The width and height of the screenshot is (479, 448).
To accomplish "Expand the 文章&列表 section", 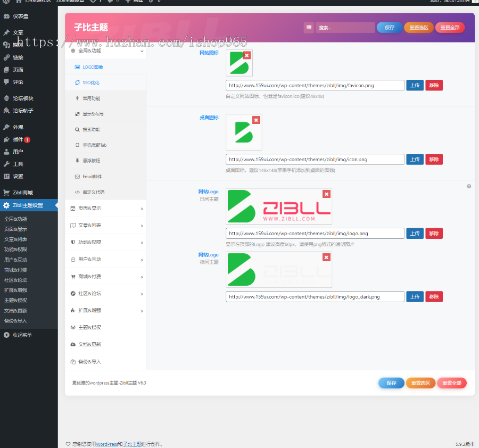I will (x=106, y=226).
